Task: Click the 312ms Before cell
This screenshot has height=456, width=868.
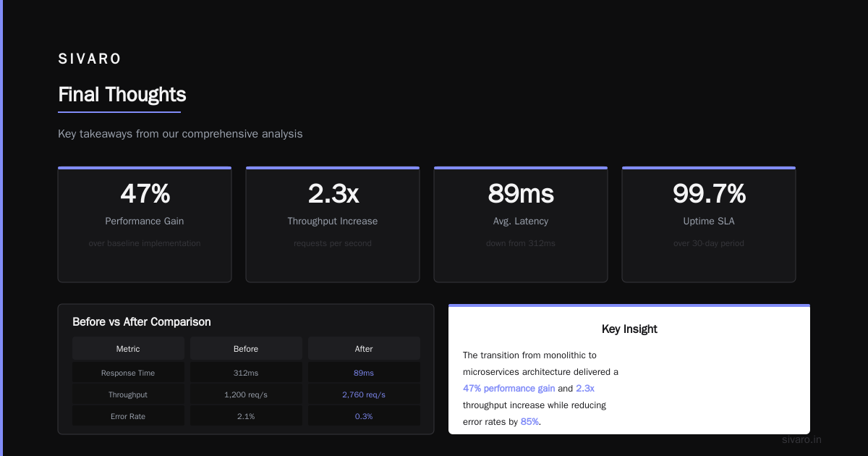Action: 246,373
